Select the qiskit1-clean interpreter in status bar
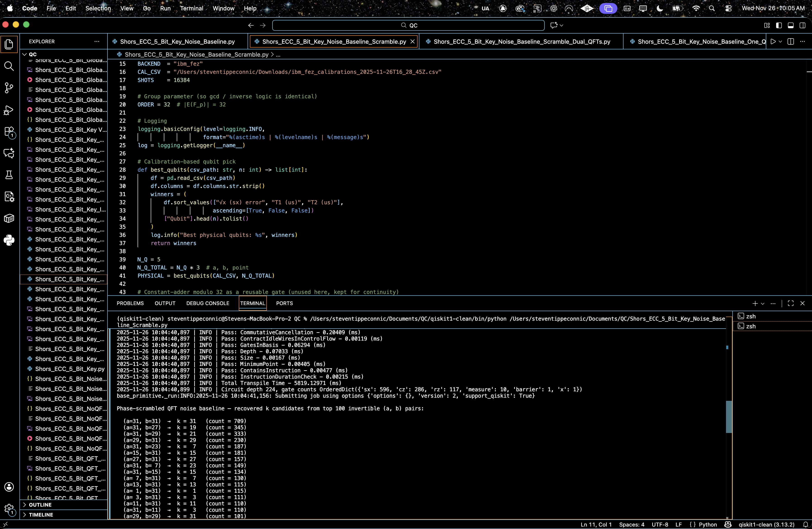Image resolution: width=812 pixels, height=529 pixels. pyautogui.click(x=766, y=524)
